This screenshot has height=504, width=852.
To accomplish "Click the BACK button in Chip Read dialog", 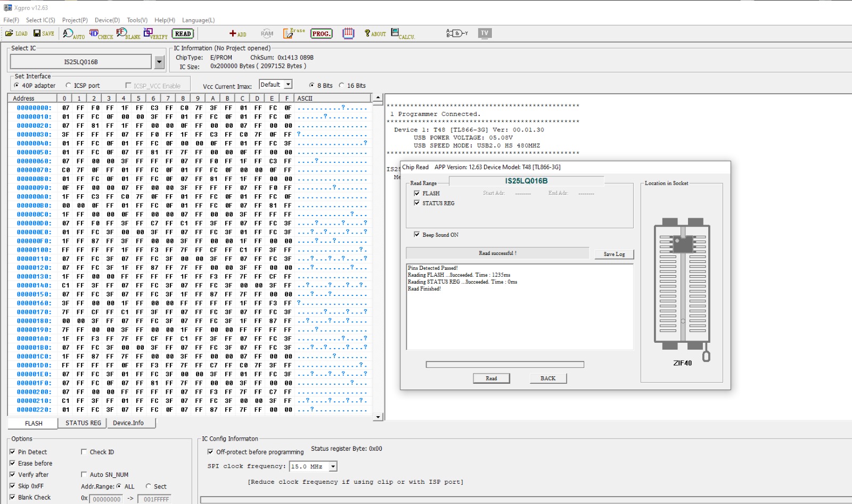I will [x=548, y=378].
